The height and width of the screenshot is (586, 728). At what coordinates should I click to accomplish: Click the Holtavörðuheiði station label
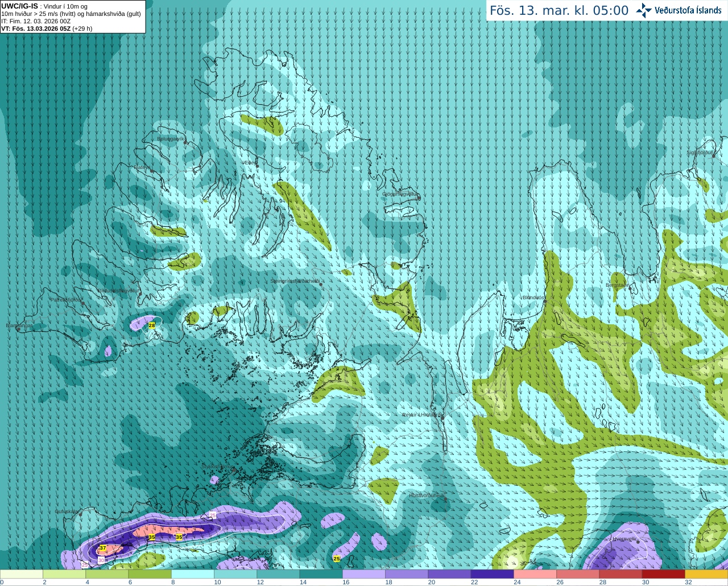tap(427, 496)
